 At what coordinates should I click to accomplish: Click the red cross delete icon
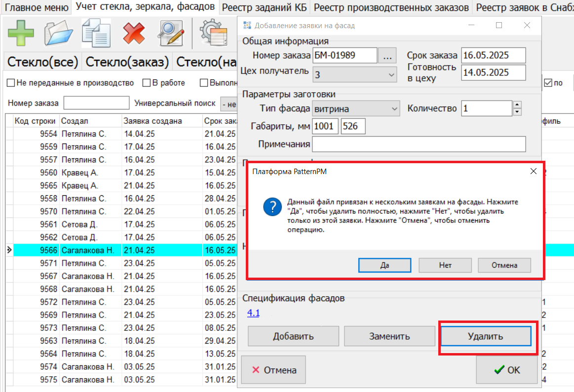tap(134, 34)
